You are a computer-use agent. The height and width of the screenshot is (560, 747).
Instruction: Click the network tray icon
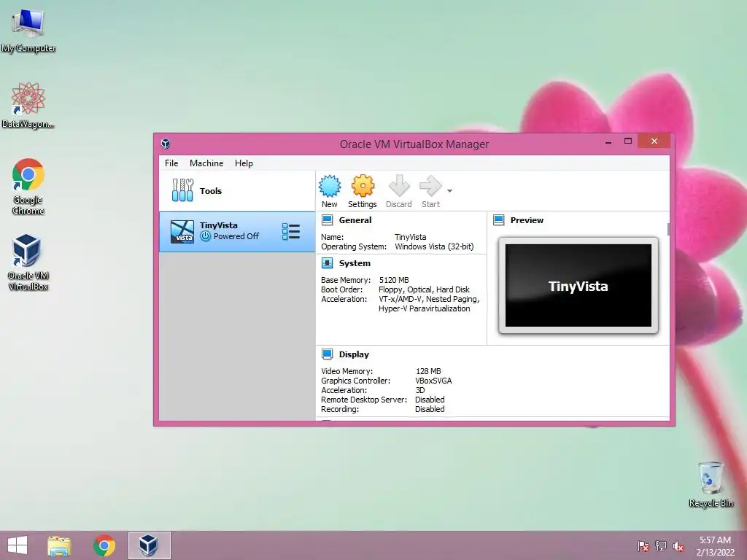click(x=661, y=546)
